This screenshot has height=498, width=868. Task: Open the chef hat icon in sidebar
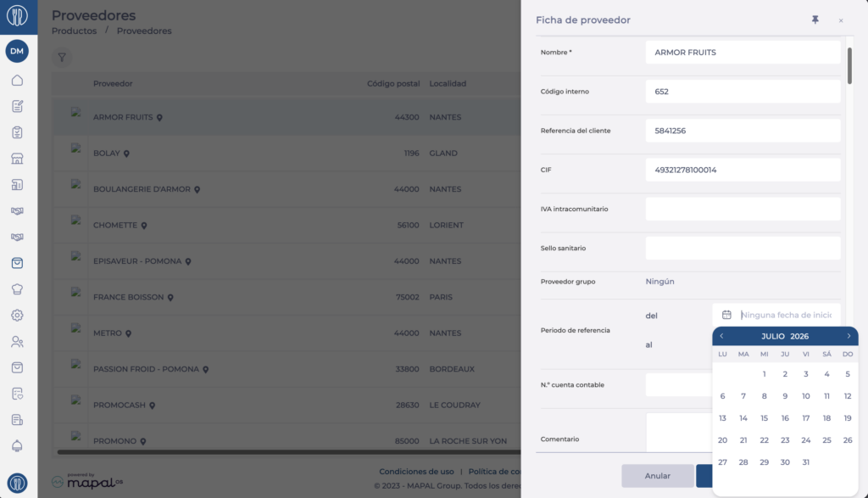coord(17,289)
